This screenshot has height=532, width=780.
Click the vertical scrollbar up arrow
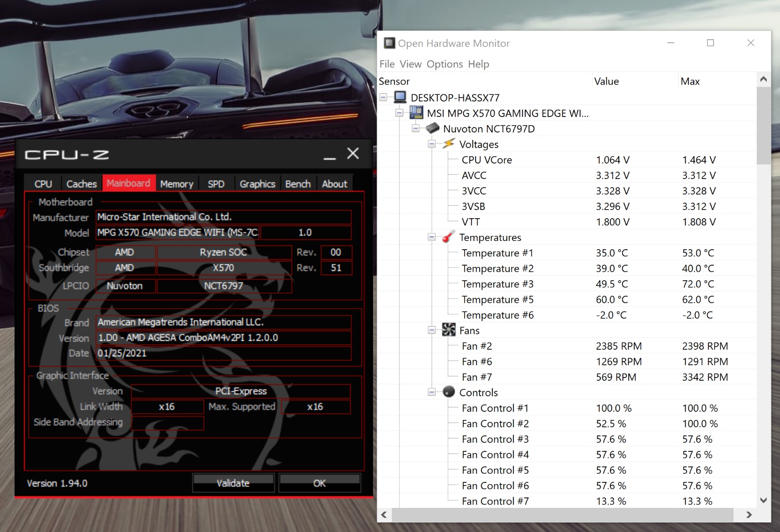coord(764,79)
